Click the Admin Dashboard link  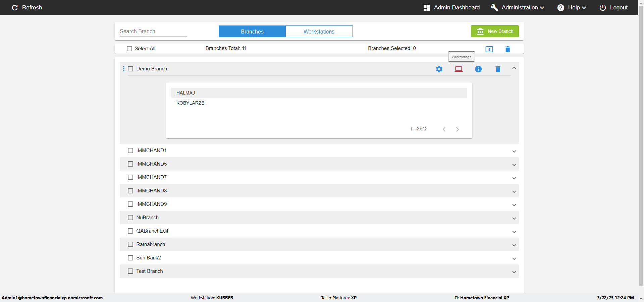pyautogui.click(x=457, y=7)
